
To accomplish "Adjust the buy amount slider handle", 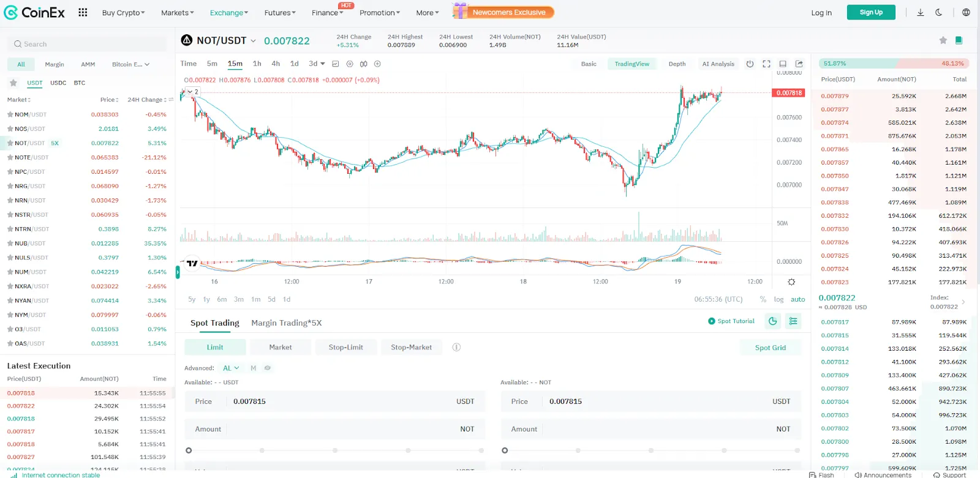I will 189,450.
